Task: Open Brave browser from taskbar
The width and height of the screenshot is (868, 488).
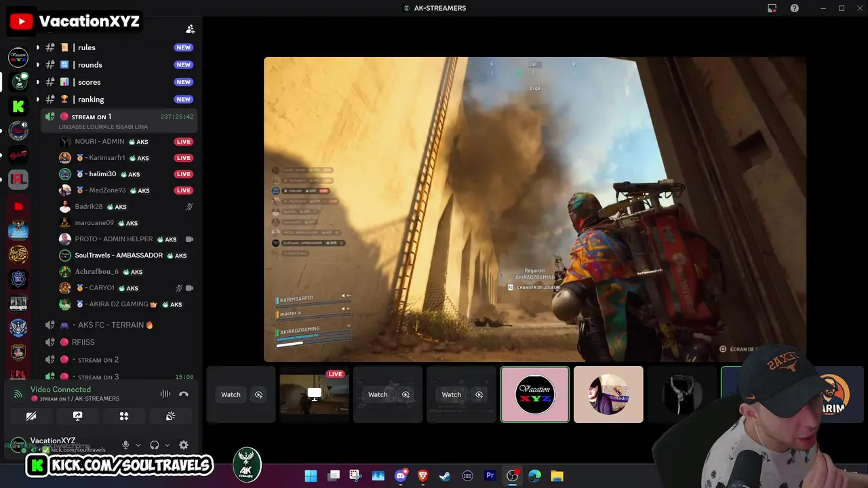Action: click(x=422, y=476)
